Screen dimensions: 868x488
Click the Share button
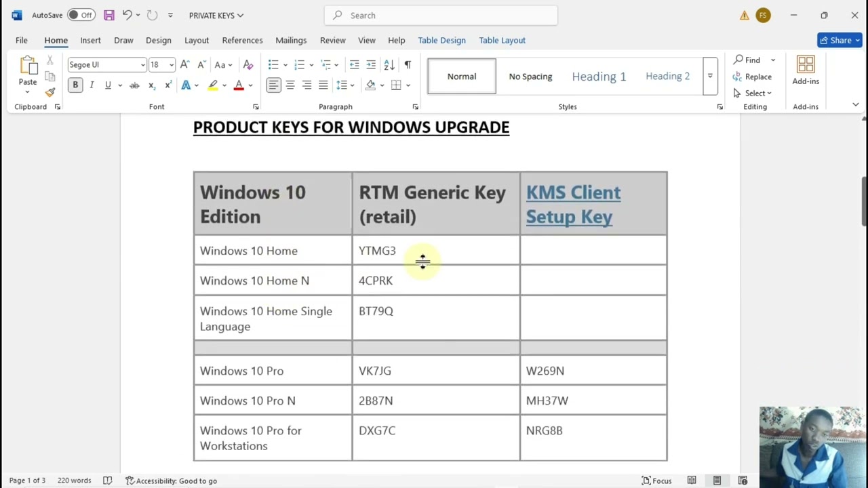[840, 40]
